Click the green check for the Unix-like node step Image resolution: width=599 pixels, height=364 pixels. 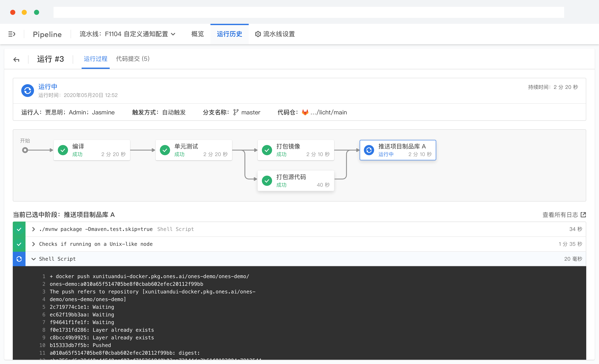point(19,244)
